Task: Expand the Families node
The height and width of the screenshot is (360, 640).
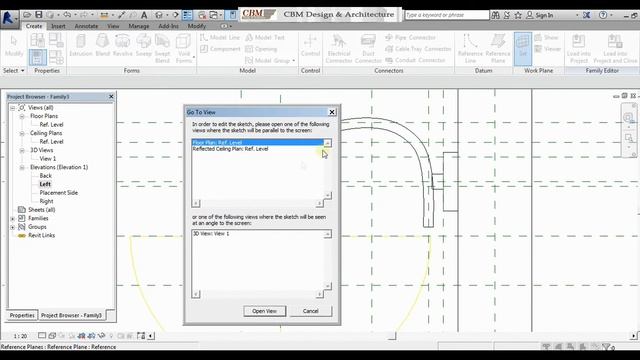Action: (13, 219)
